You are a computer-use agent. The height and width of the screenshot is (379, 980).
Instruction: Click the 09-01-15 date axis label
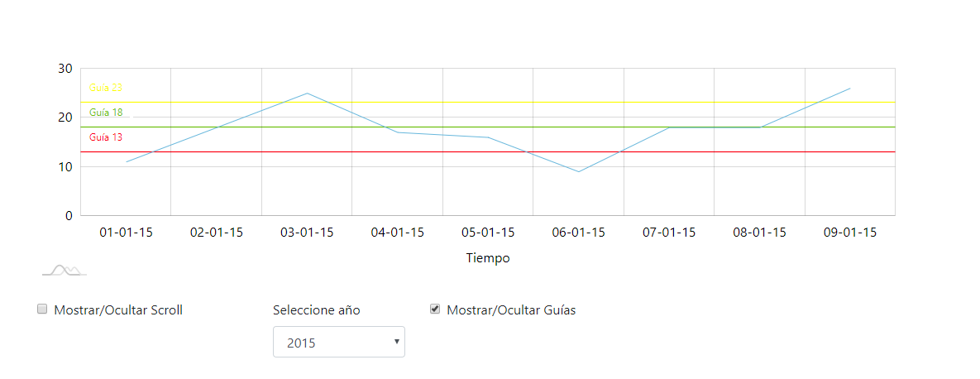point(850,233)
